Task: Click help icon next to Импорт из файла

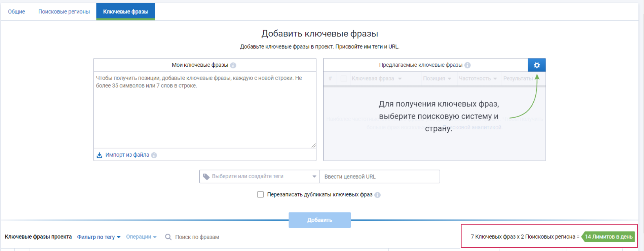Action: pos(154,155)
